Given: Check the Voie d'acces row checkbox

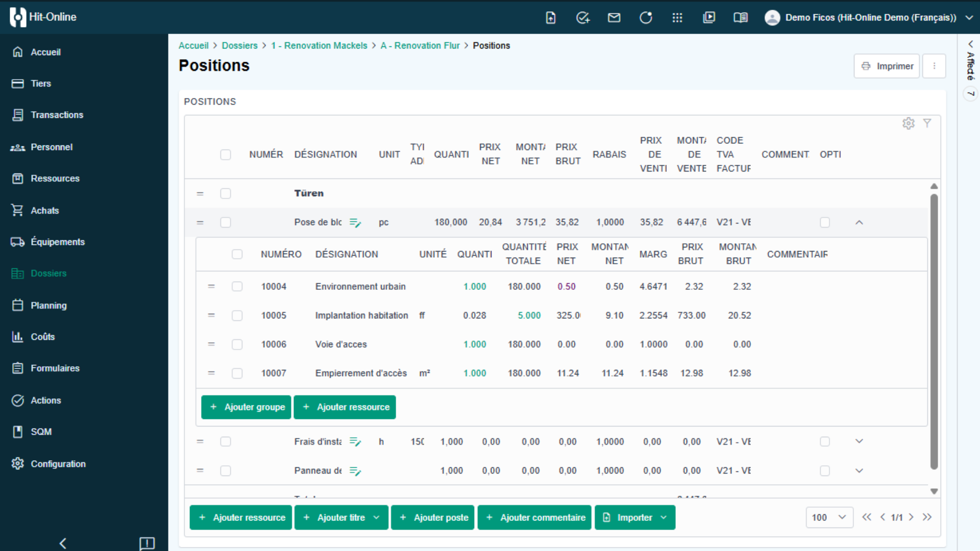Looking at the screenshot, I should (x=237, y=344).
